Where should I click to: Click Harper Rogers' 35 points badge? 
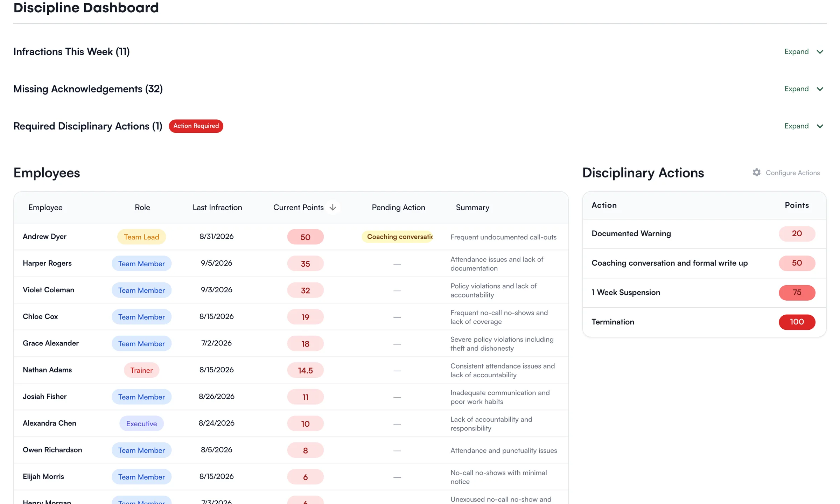(x=305, y=264)
